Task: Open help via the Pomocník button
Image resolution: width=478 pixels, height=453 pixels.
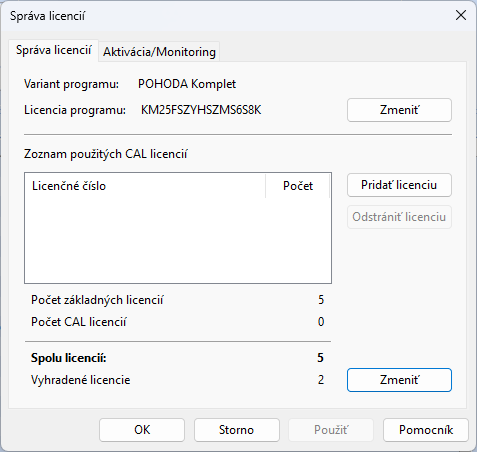Action: coord(426,430)
